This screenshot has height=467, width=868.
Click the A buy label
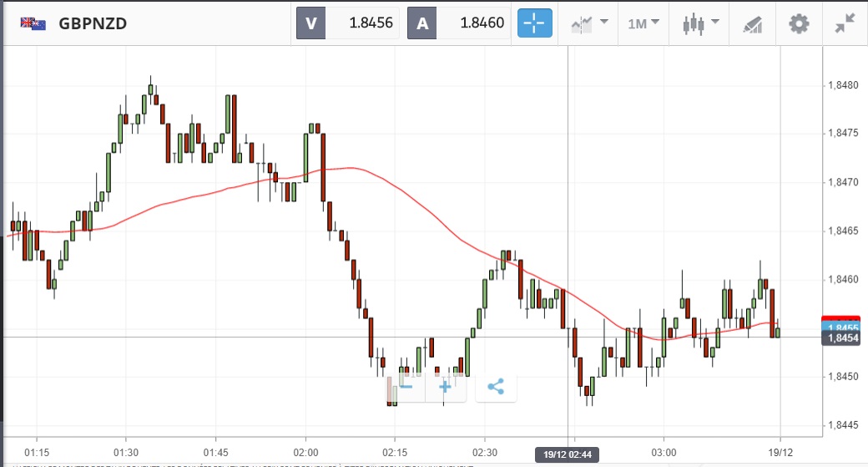(422, 23)
